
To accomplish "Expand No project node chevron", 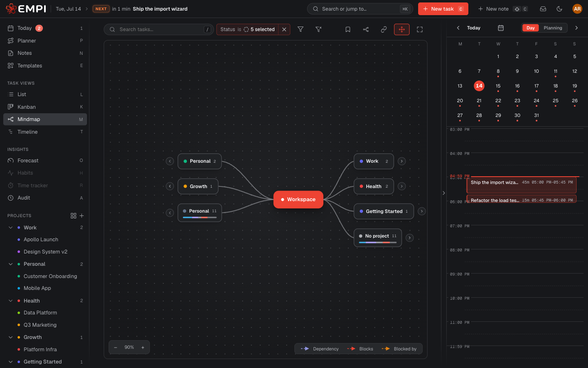I will point(410,238).
